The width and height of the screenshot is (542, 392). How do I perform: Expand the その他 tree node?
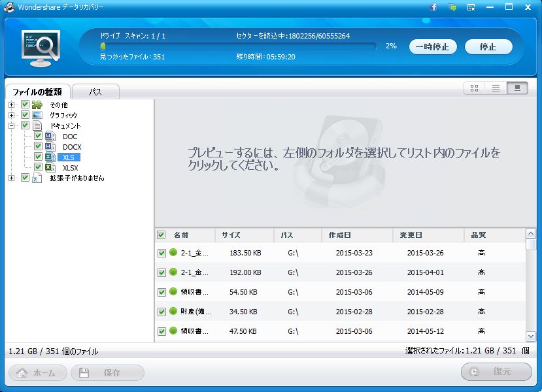[x=12, y=105]
